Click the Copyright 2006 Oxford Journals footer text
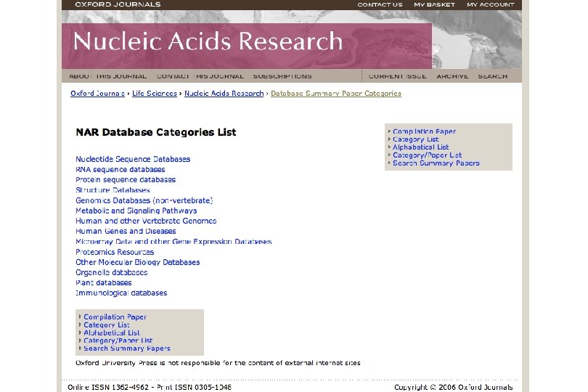This screenshot has height=392, width=588. click(454, 388)
